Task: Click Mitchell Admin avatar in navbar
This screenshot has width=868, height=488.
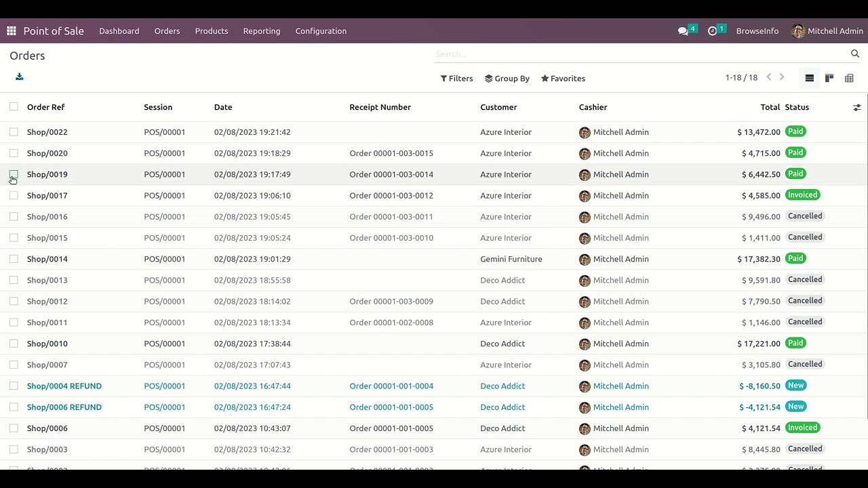Action: [x=798, y=31]
